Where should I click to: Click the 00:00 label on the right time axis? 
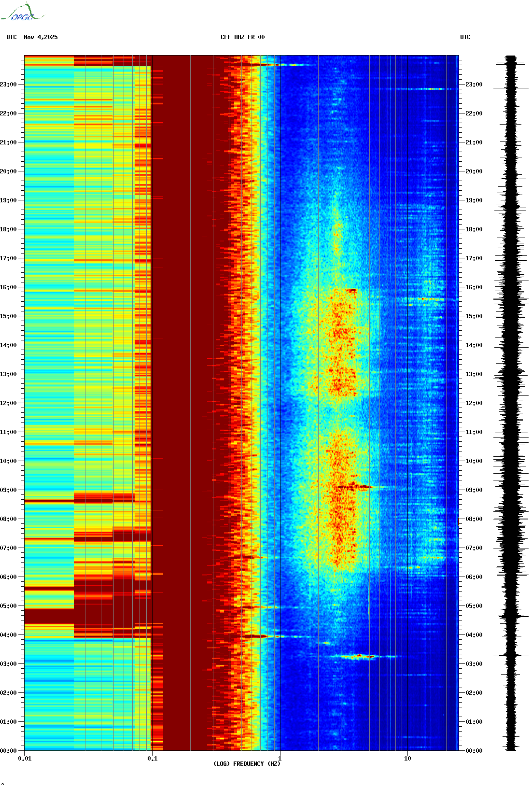click(474, 751)
